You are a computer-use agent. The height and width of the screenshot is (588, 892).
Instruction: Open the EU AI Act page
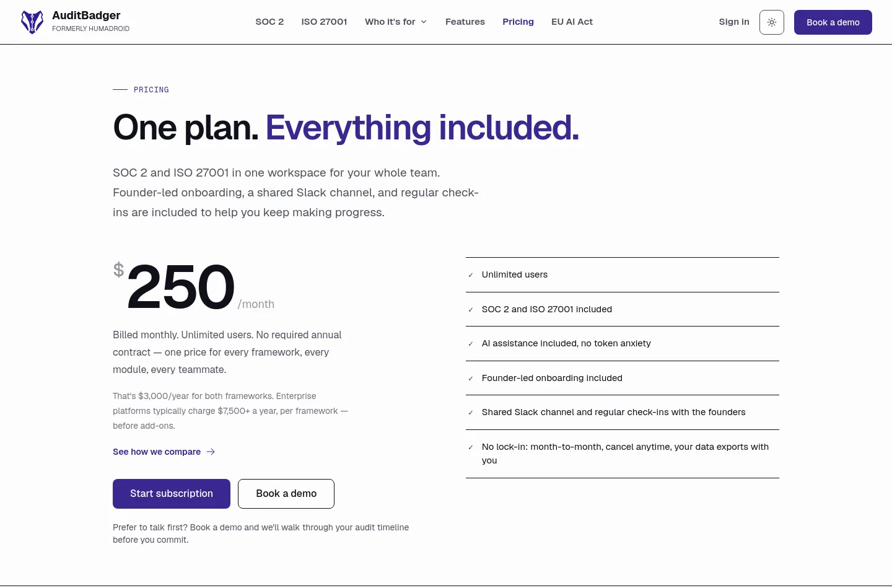pos(572,22)
